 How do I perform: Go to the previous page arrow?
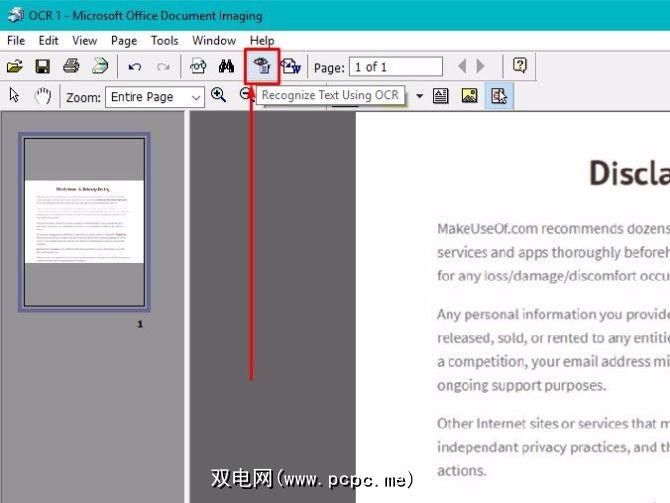pos(462,66)
